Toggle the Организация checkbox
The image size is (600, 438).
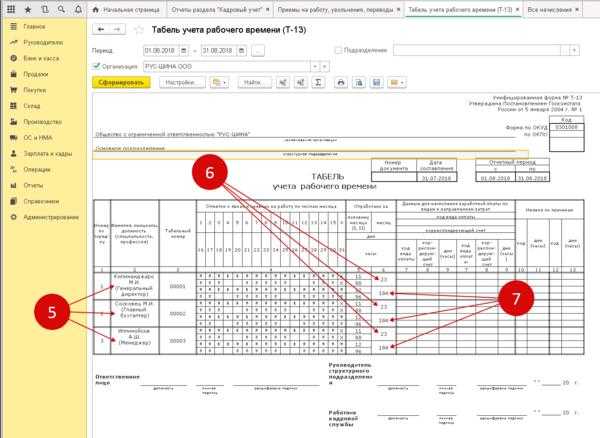click(96, 66)
